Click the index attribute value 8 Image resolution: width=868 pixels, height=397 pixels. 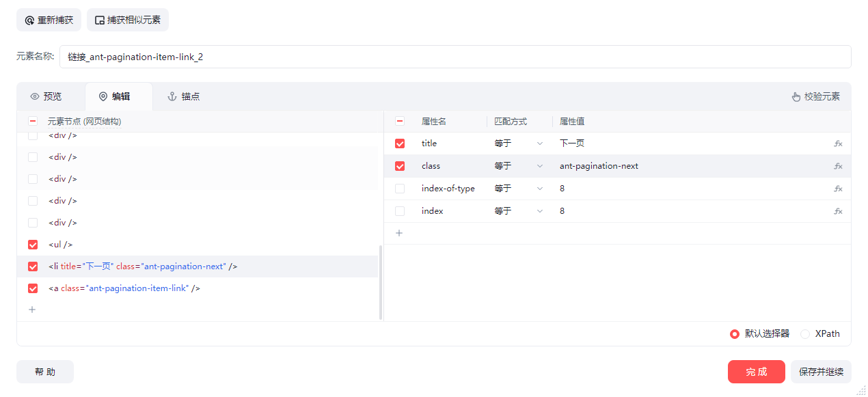pos(562,211)
